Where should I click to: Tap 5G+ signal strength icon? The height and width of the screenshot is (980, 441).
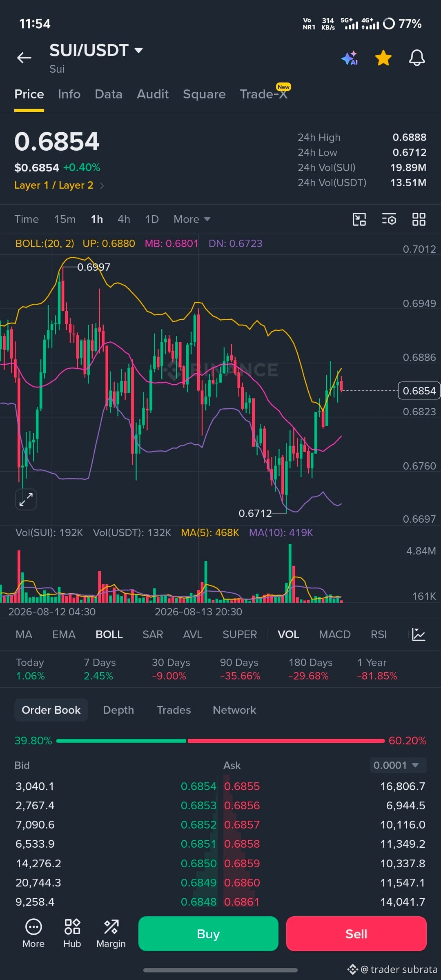pyautogui.click(x=349, y=24)
